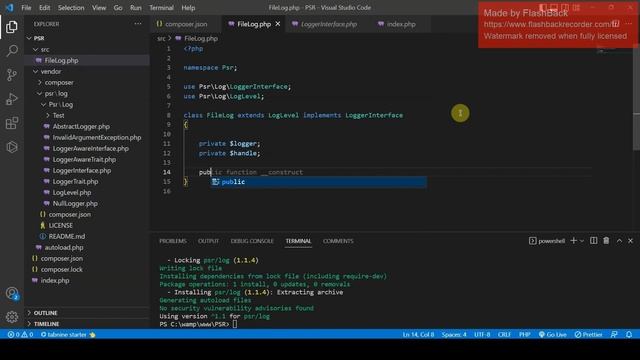
Task: Open the Run and Debug view
Action: [12, 99]
